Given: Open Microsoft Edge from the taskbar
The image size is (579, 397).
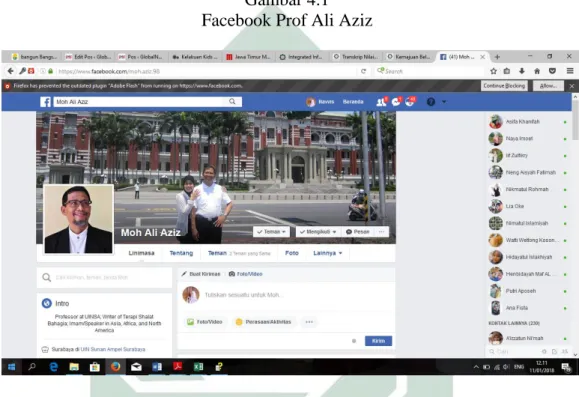Looking at the screenshot, I should click(54, 367).
